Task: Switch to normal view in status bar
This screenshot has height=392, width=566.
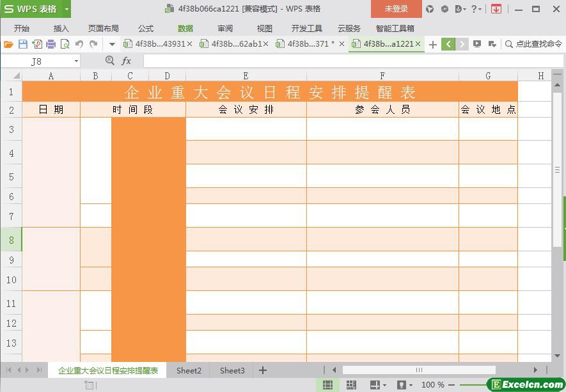Action: 327,385
